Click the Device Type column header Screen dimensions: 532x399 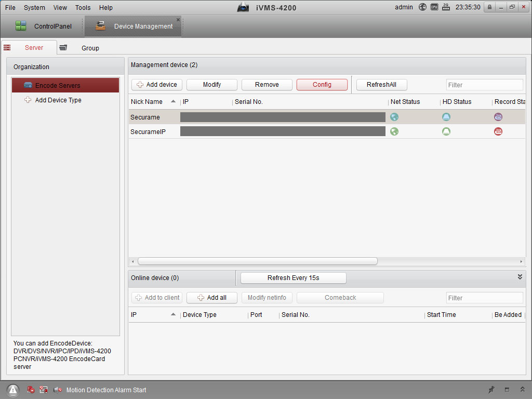(x=199, y=314)
